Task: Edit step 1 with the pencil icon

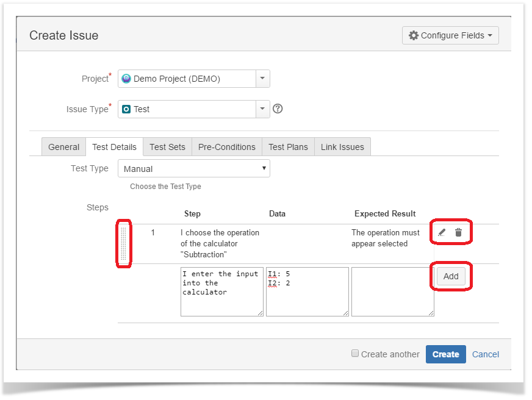Action: 442,232
